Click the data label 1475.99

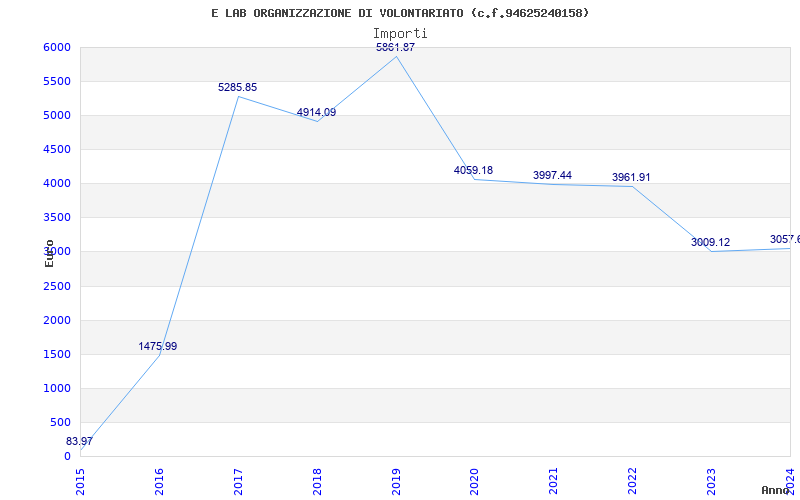coord(158,346)
